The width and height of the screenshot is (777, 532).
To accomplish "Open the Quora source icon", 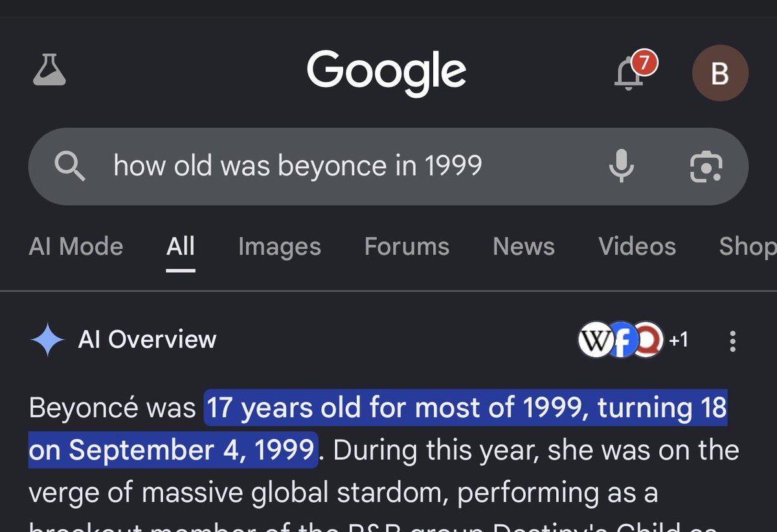I will (x=647, y=339).
